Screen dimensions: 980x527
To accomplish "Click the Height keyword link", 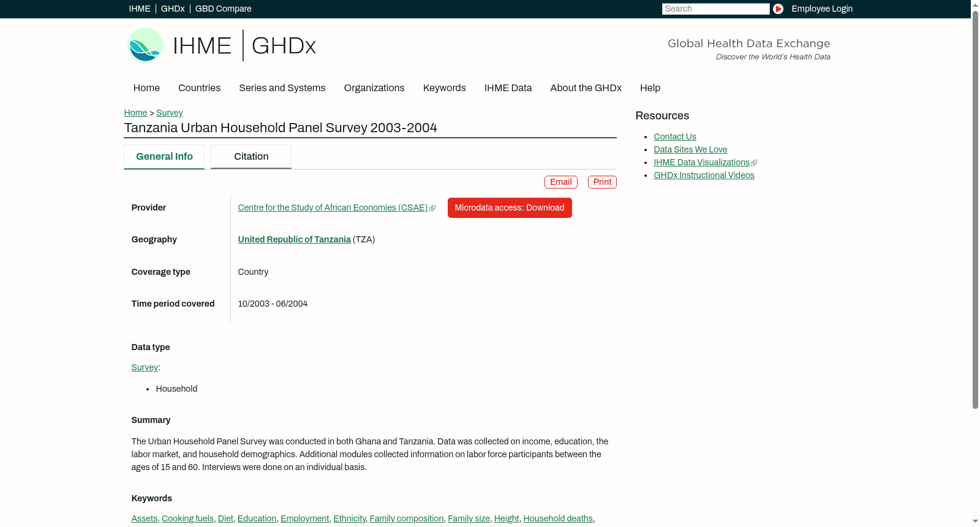I will click(507, 519).
